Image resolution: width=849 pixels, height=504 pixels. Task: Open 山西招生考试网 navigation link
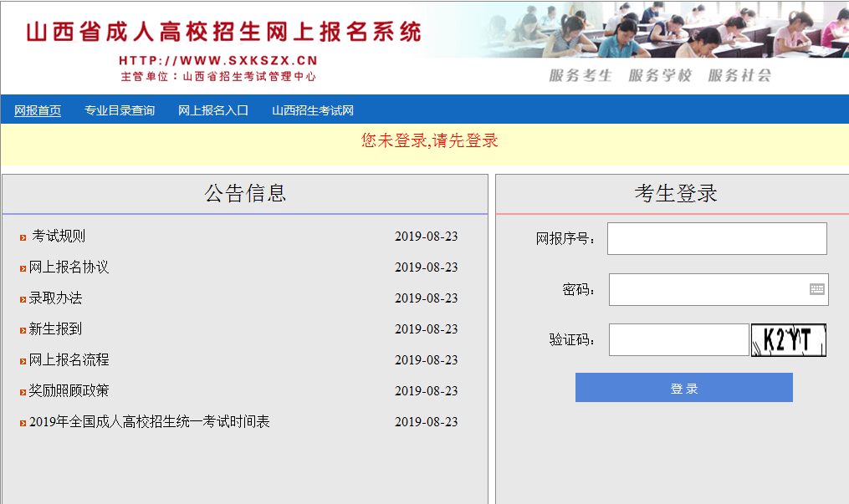(313, 110)
